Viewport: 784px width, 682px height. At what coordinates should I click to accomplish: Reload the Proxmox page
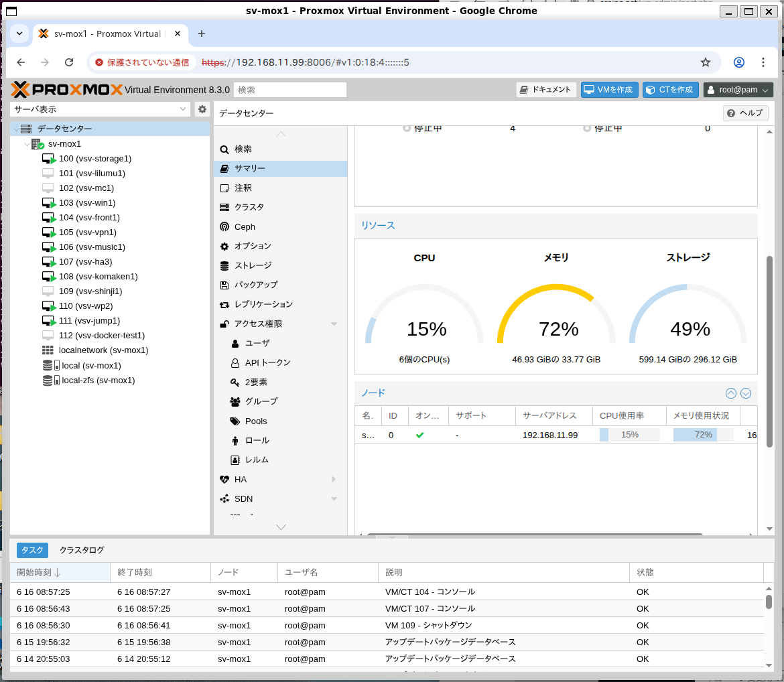point(69,62)
